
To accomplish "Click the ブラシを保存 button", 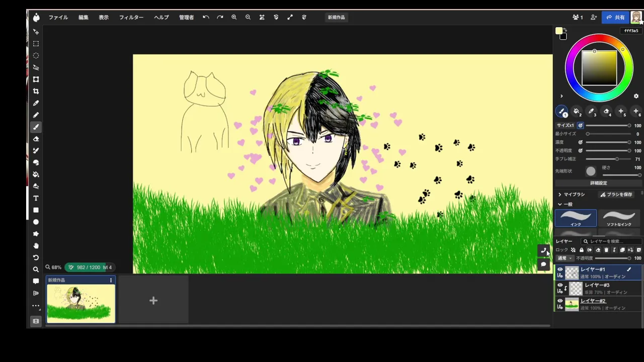I will (616, 195).
